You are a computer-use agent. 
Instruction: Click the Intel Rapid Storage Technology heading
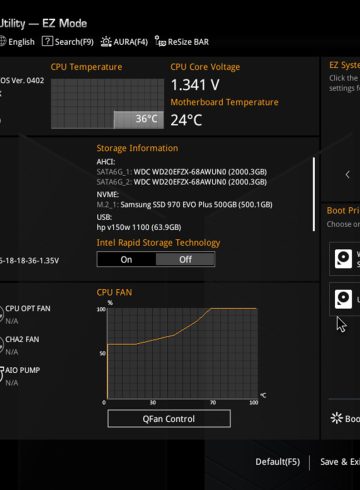pos(158,243)
